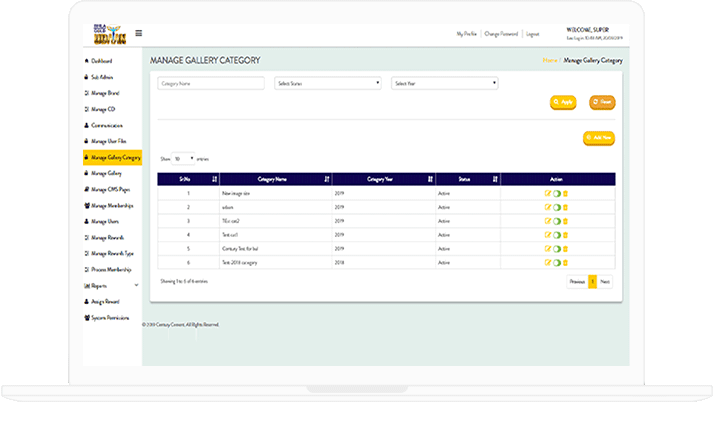Screen dimensions: 715x430
Task: Focus the Category Name filter field
Action: click(211, 83)
